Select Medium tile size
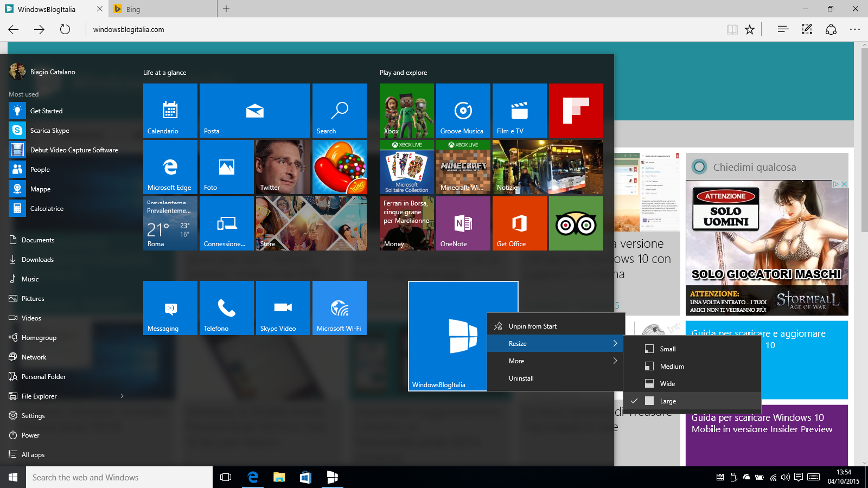868x488 pixels. tap(692, 367)
